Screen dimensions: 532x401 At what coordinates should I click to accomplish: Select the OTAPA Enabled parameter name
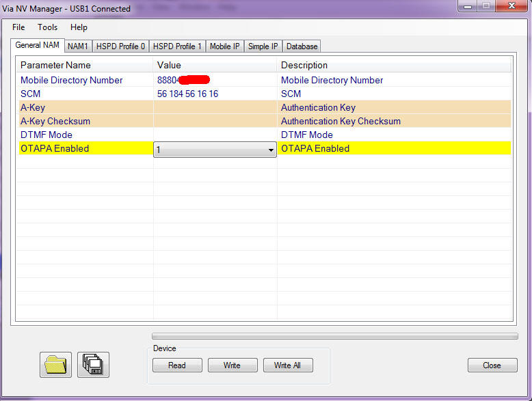[x=55, y=148]
